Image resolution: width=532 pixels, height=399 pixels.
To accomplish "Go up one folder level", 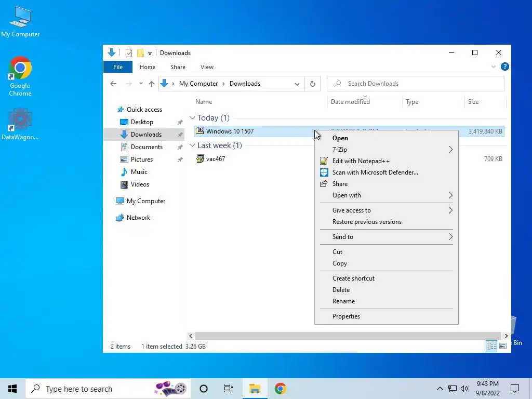I will click(152, 84).
